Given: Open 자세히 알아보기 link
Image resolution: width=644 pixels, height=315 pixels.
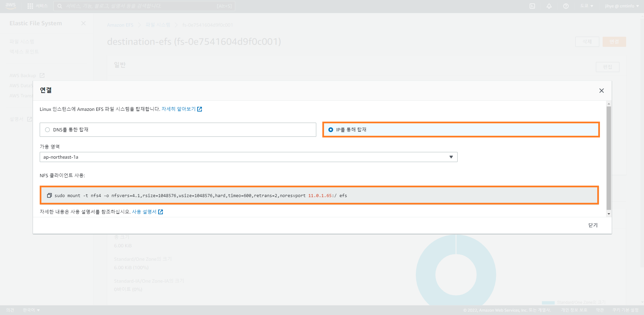Looking at the screenshot, I should click(x=182, y=109).
